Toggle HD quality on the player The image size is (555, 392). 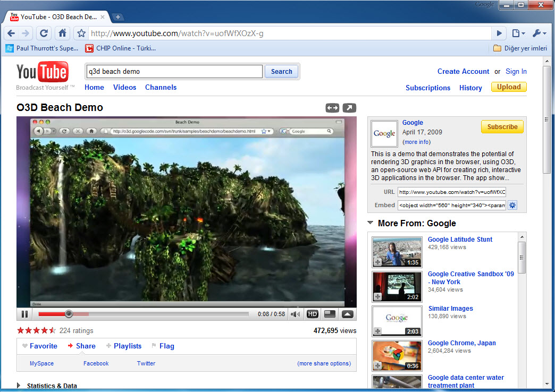(313, 314)
